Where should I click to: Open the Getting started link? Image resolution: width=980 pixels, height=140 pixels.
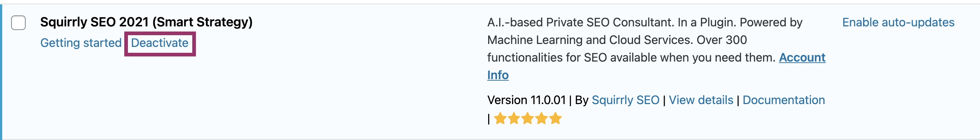point(81,43)
